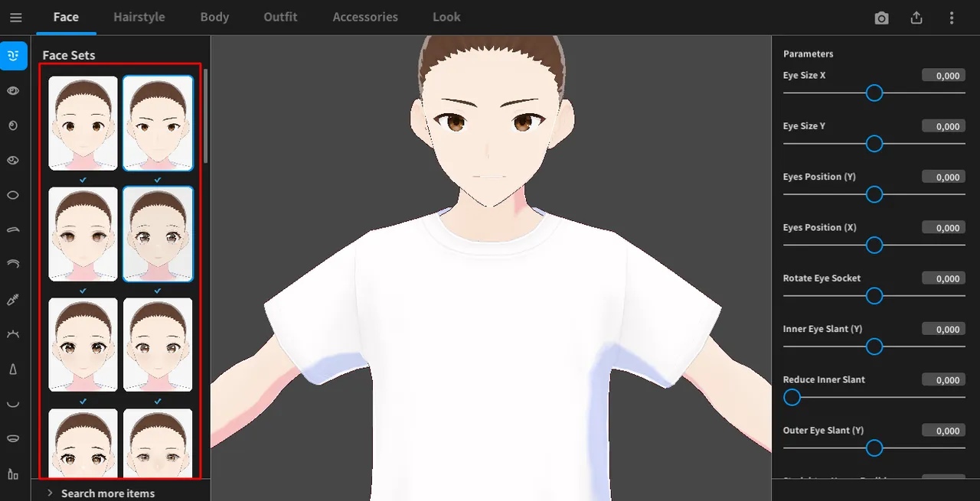Select the Mouth curve sidebar icon
Screen dimensions: 980x501
coord(13,403)
